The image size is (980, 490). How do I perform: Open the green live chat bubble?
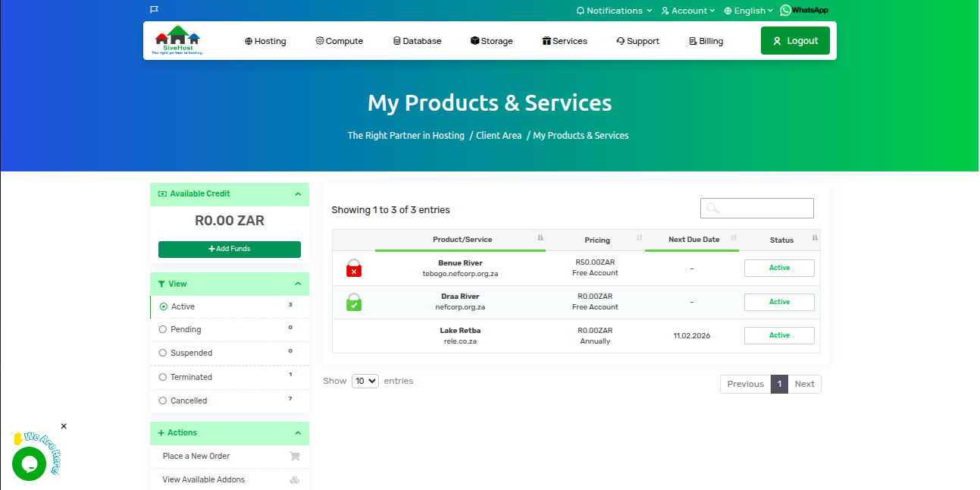29,463
